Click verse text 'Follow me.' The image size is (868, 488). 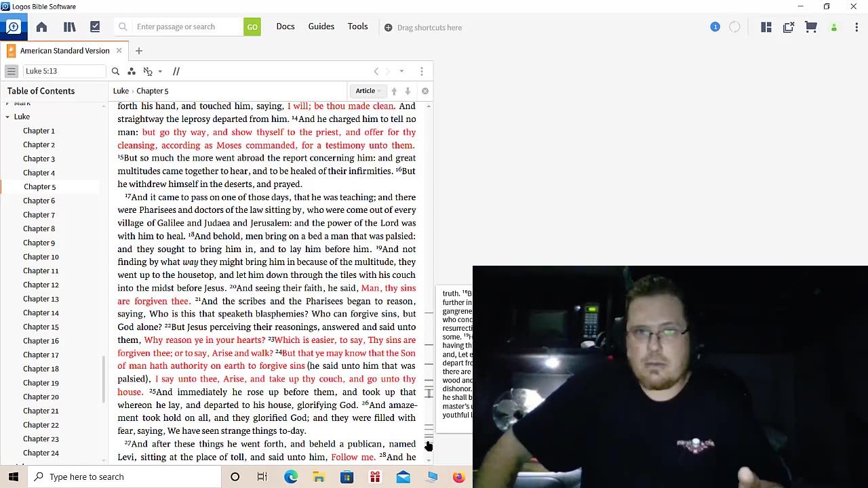click(x=353, y=457)
